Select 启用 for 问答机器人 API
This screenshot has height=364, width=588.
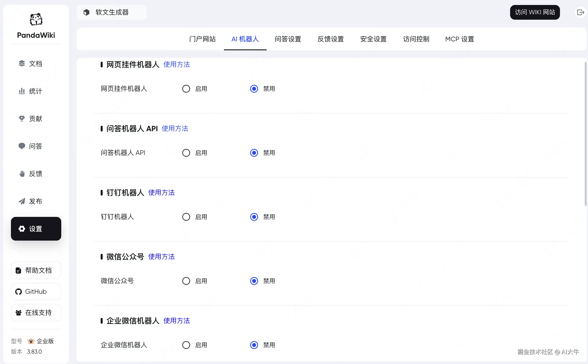(x=186, y=153)
